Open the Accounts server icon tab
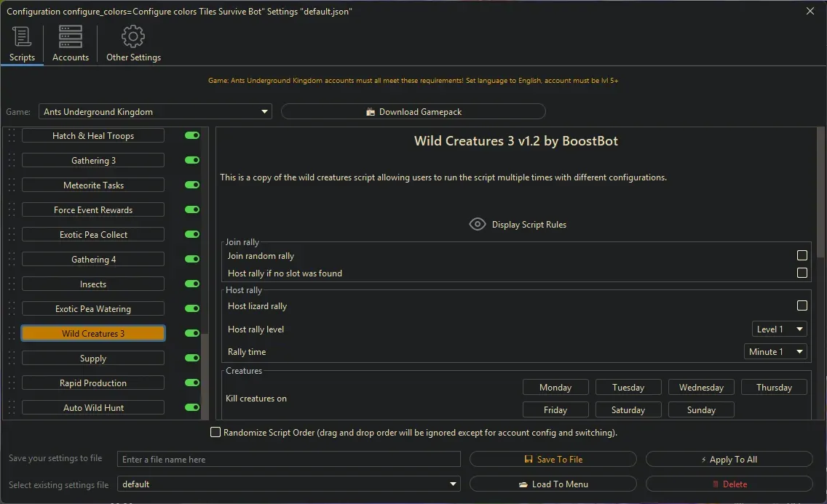The width and height of the screenshot is (827, 504). tap(71, 37)
